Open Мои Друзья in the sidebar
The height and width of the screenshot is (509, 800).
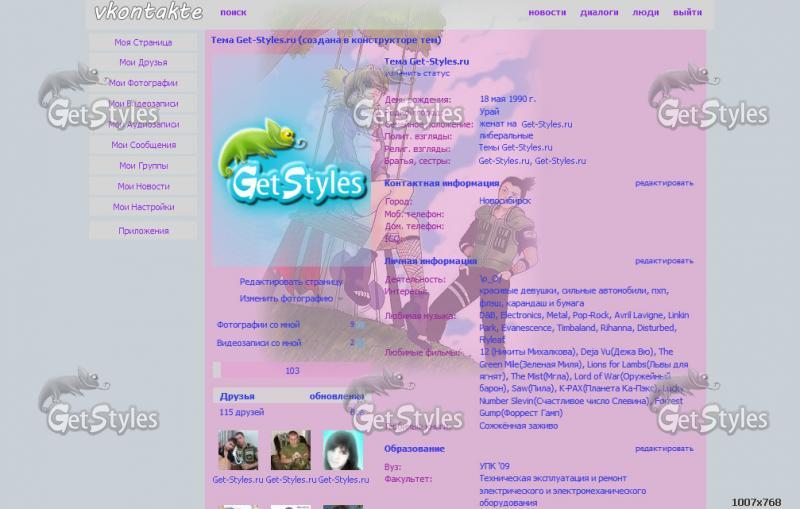pyautogui.click(x=143, y=62)
